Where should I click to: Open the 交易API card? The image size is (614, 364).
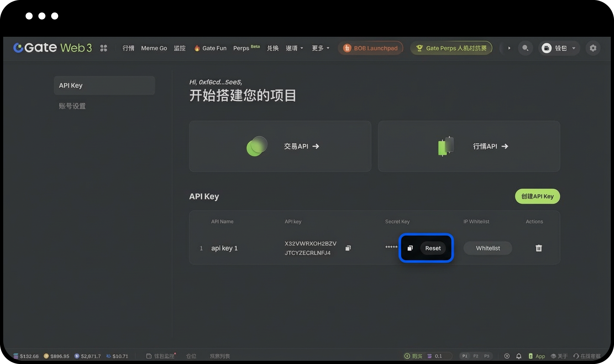(x=280, y=146)
